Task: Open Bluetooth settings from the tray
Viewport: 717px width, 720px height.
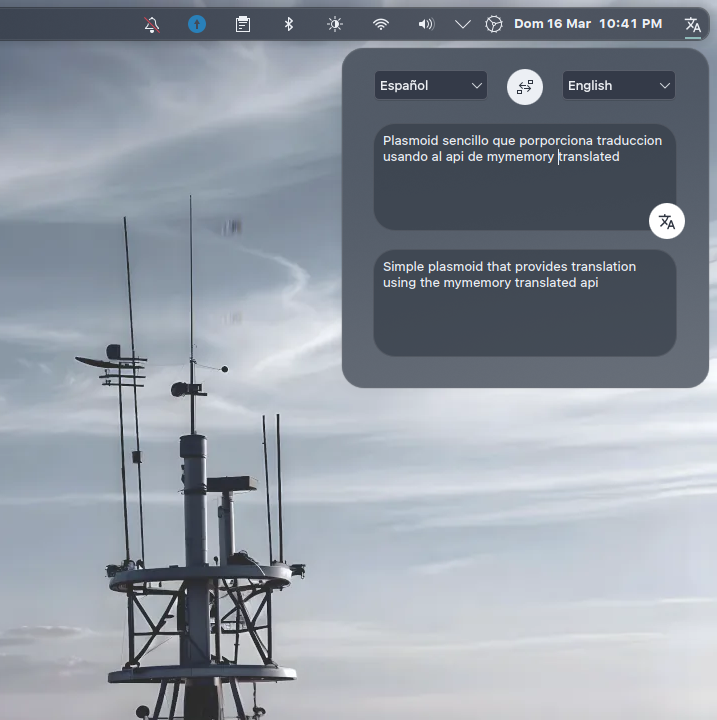Action: click(x=288, y=24)
